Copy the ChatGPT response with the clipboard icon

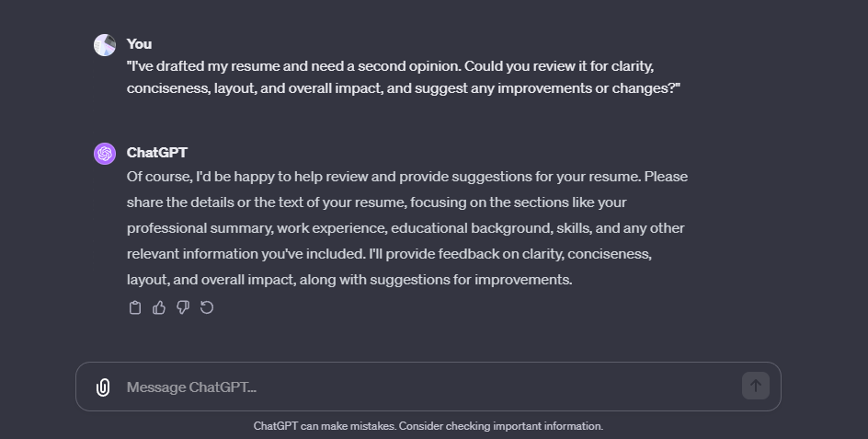pos(135,307)
